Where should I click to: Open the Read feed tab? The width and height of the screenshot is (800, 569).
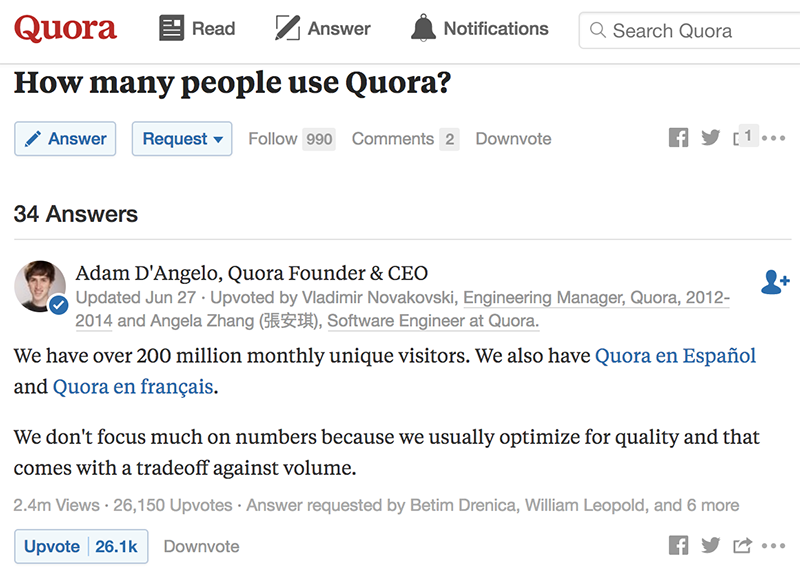tap(197, 29)
